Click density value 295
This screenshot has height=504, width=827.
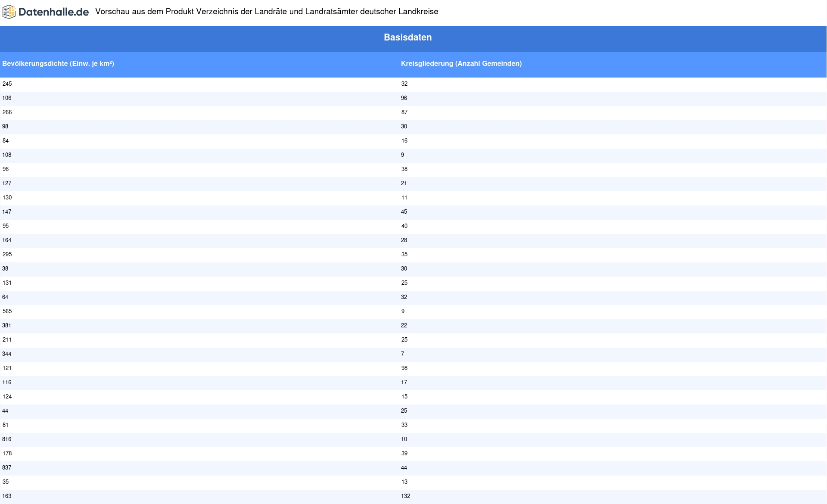[7, 255]
